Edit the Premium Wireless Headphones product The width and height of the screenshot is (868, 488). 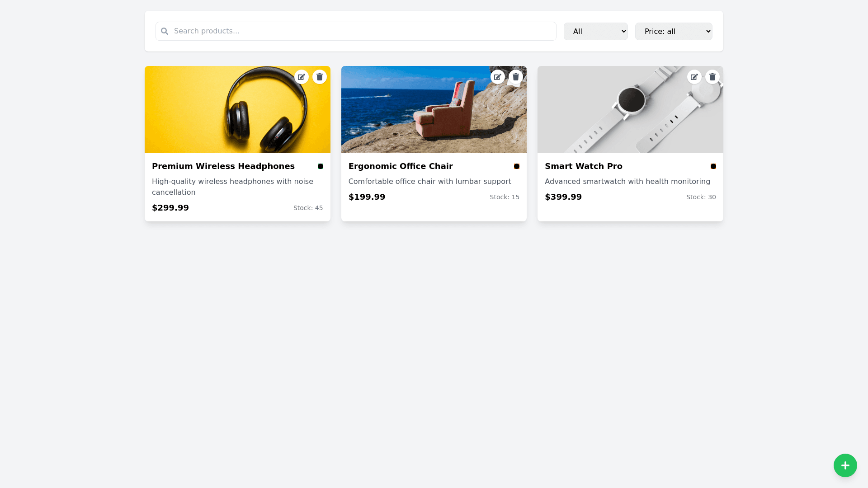coord(302,77)
